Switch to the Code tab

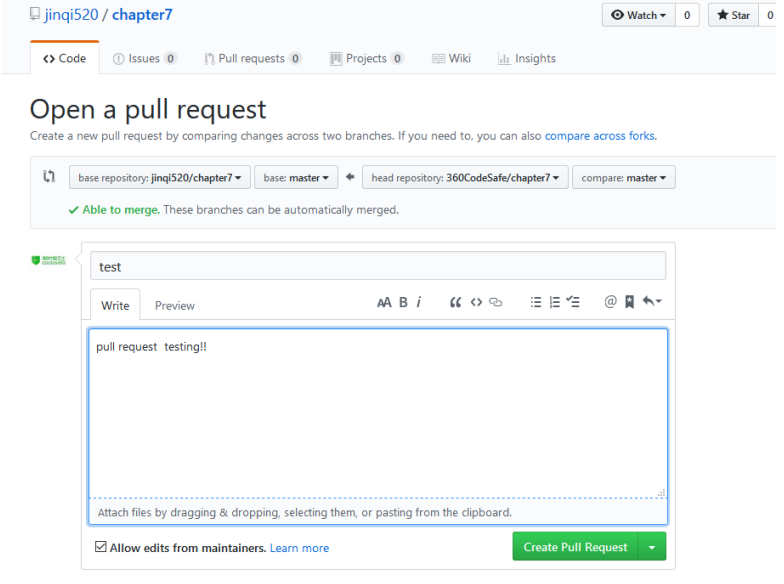pos(64,58)
